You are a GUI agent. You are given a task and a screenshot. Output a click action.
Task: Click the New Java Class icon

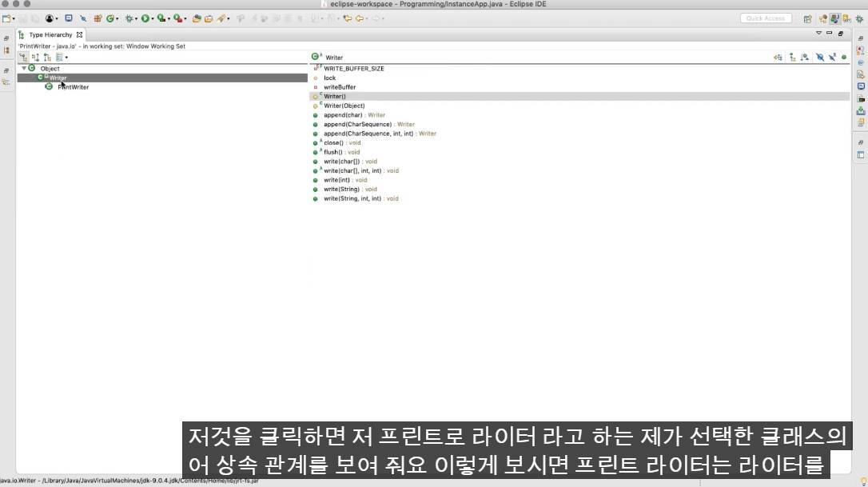(x=110, y=18)
